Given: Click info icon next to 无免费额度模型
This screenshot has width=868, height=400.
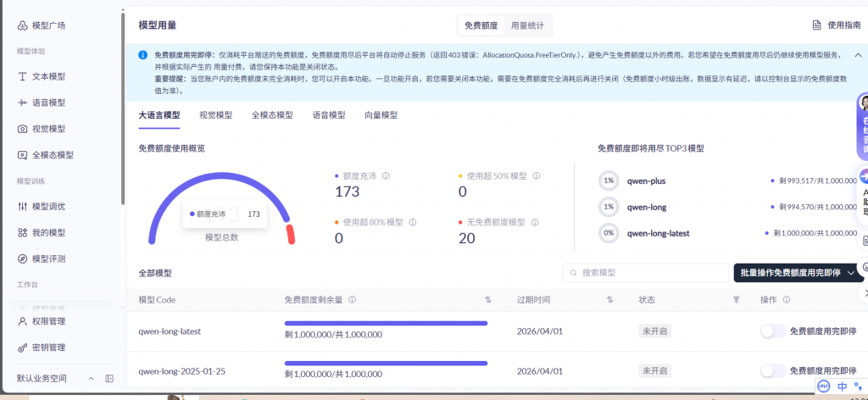Looking at the screenshot, I should [x=535, y=222].
